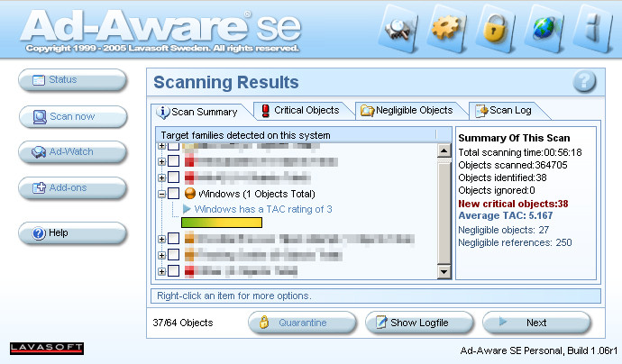This screenshot has width=622, height=364.
Task: Select 'Windows has a TAC rating of 3'
Action: click(263, 209)
